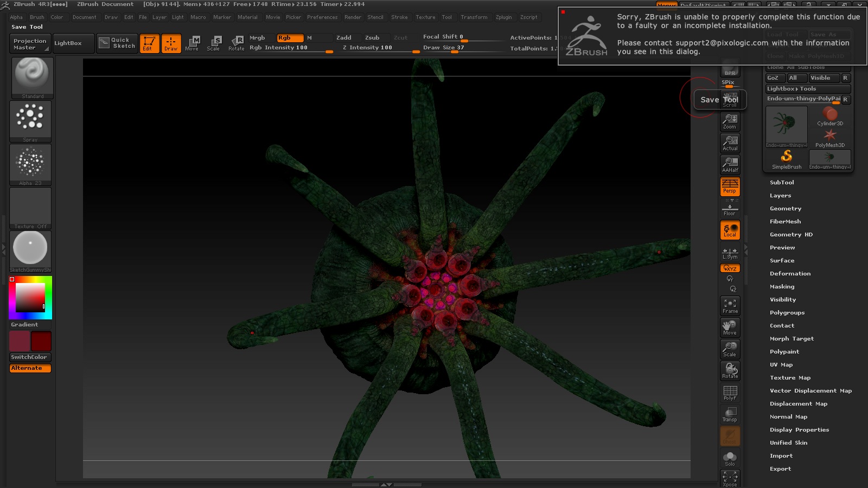This screenshot has height=488, width=868.
Task: Open the Zplugin menu
Action: tap(503, 17)
